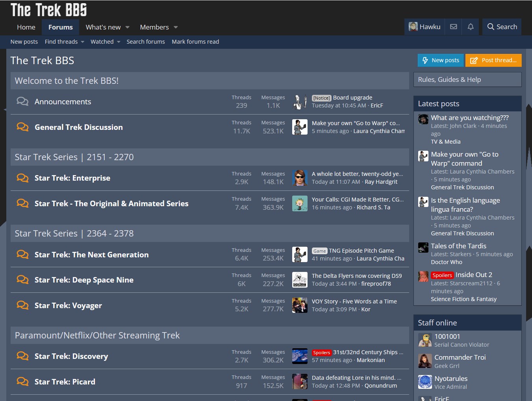Open Star Trek: Deep Space Nine forum
This screenshot has height=401, width=532.
(x=84, y=280)
